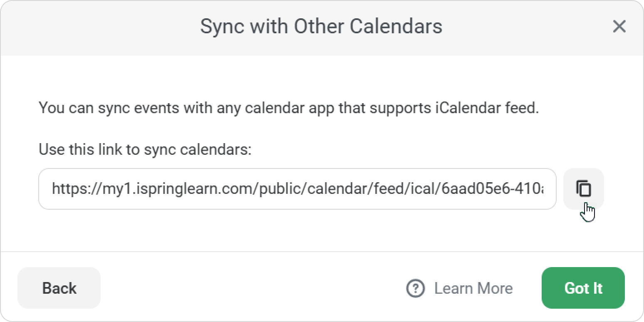Return to previous step via Back
The image size is (644, 322).
pyautogui.click(x=59, y=288)
